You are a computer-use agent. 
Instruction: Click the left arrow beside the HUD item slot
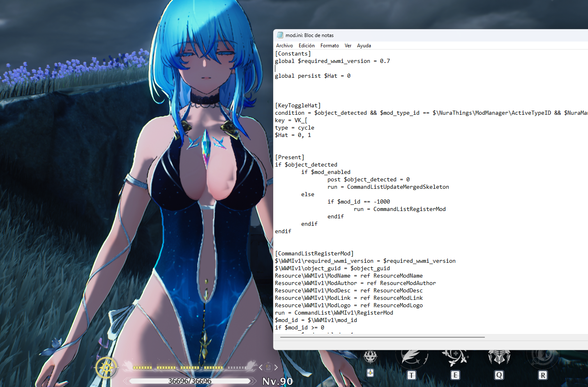tap(261, 367)
